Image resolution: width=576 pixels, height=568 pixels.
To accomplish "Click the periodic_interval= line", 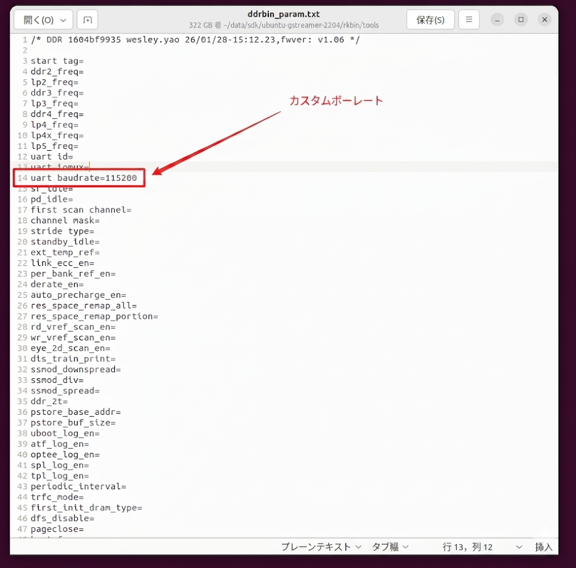I will [x=78, y=487].
